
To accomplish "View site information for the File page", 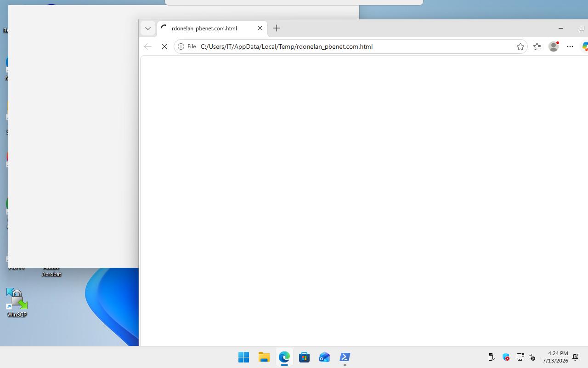I will 187,46.
